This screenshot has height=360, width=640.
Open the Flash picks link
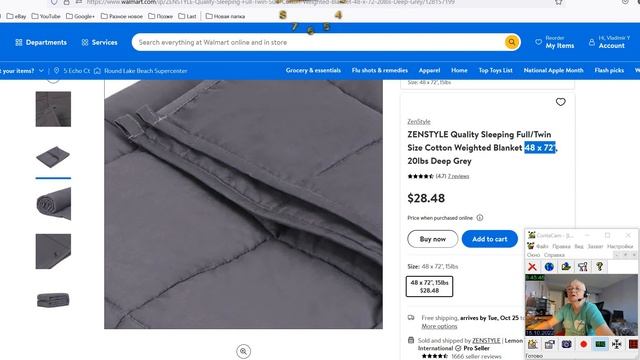pyautogui.click(x=609, y=70)
